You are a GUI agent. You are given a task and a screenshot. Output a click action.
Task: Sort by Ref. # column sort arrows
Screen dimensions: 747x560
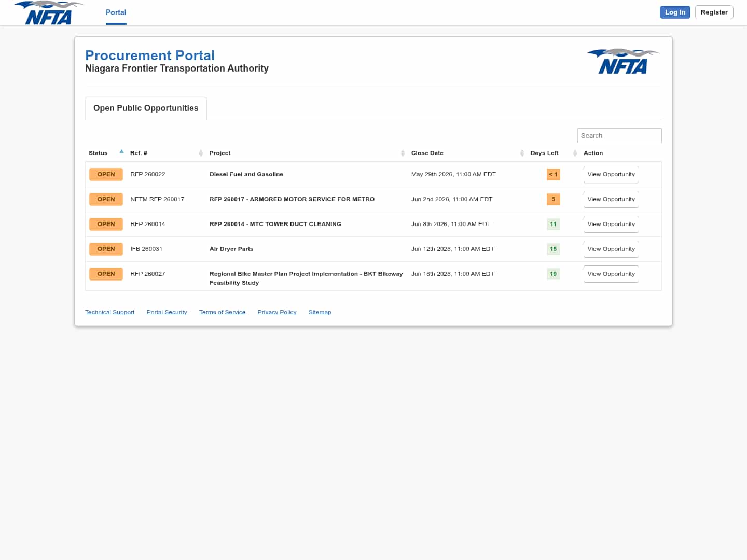(201, 153)
